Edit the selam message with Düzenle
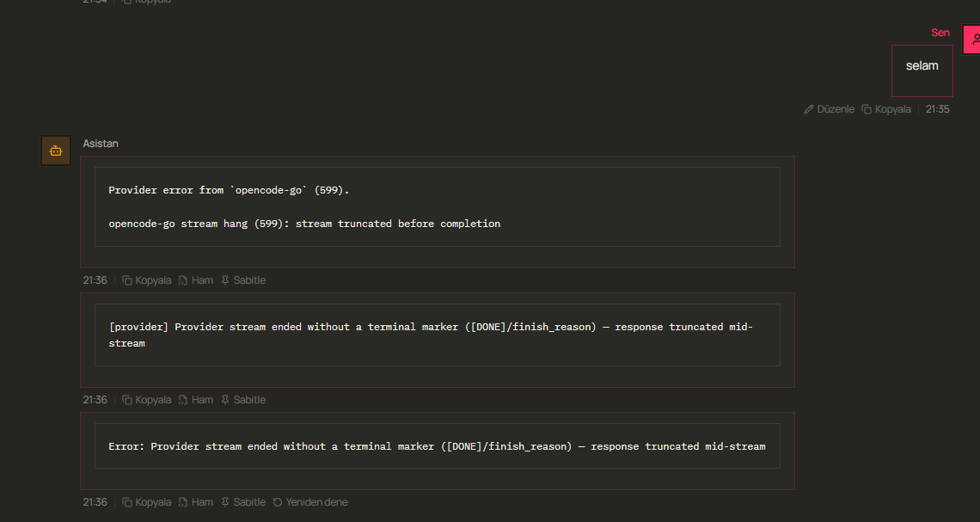 [829, 108]
